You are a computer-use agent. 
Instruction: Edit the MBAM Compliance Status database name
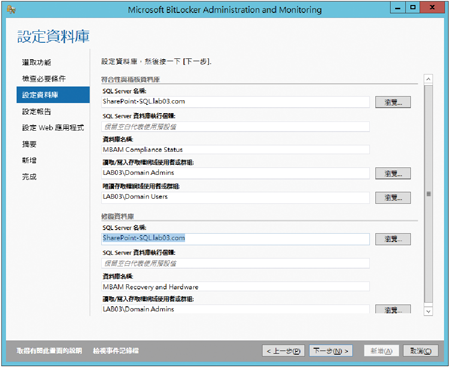coord(235,149)
